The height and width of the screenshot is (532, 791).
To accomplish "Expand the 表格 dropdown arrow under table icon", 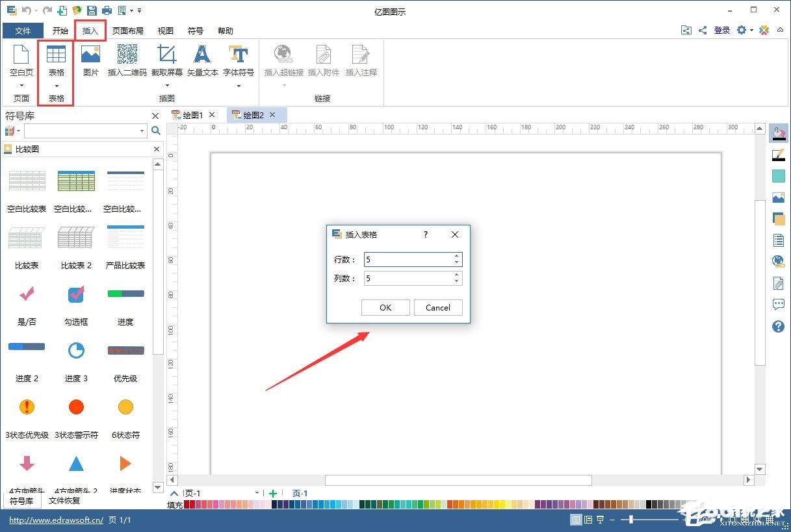I will (x=57, y=86).
